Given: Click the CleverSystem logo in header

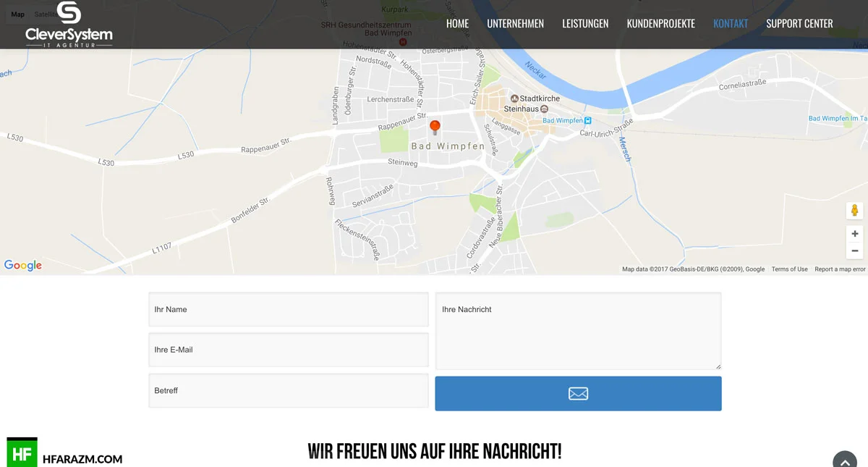Looking at the screenshot, I should pyautogui.click(x=69, y=24).
